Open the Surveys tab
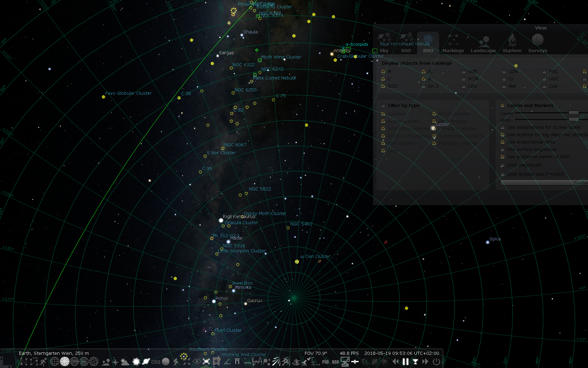Screen dimensions: 588x368 538,43
